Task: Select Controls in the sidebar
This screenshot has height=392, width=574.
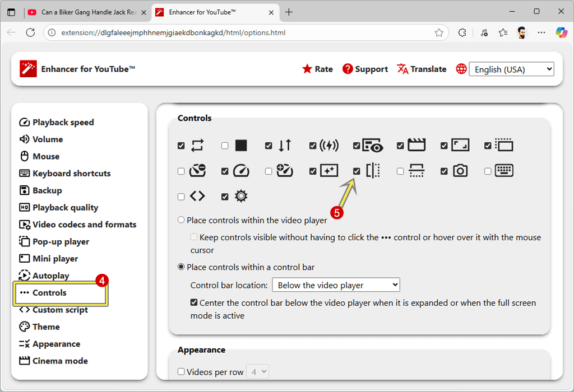Action: point(43,292)
